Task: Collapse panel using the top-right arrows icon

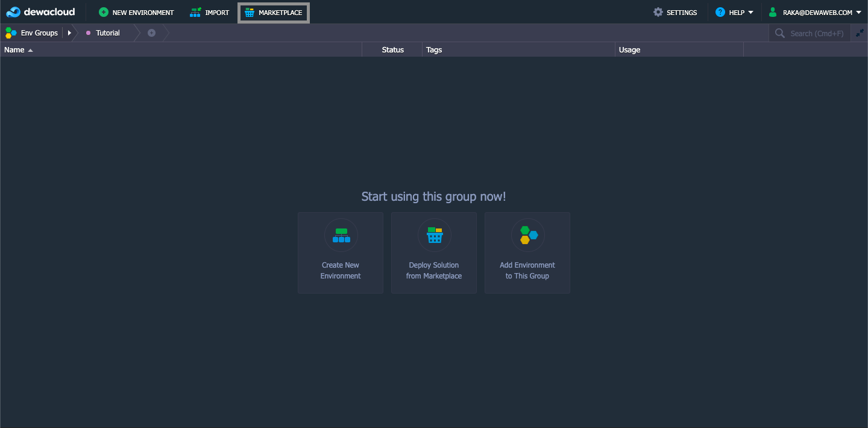Action: coord(860,33)
